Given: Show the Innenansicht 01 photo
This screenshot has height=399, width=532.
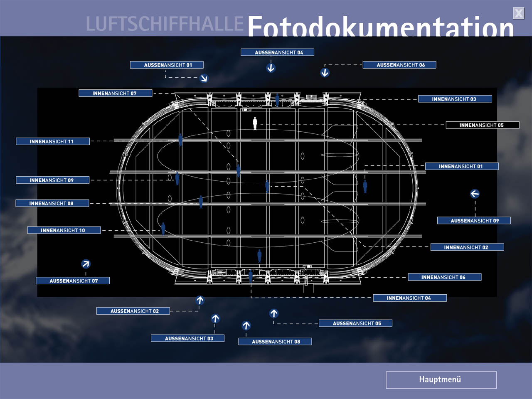Looking at the screenshot, I should [461, 166].
